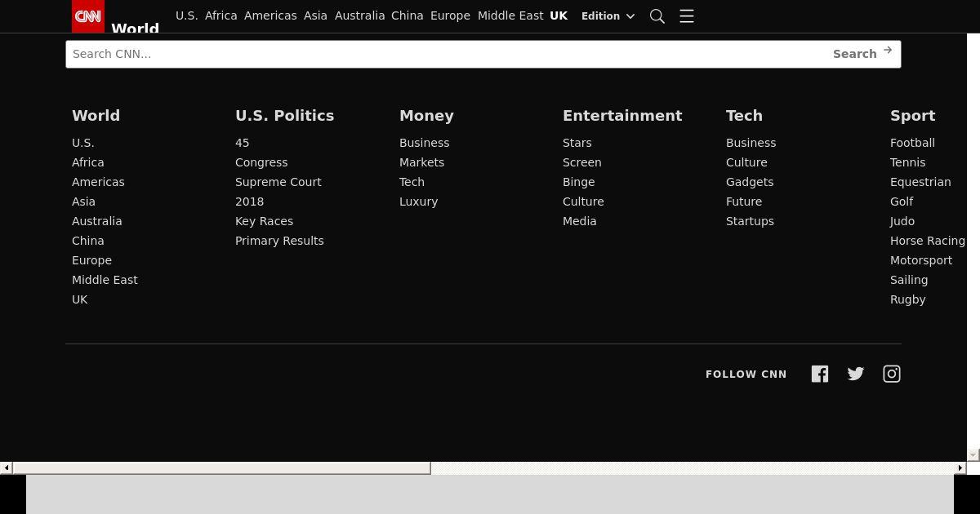This screenshot has height=514, width=980.
Task: Click the horizontal scrollbar left arrow
Action: pos(7,467)
